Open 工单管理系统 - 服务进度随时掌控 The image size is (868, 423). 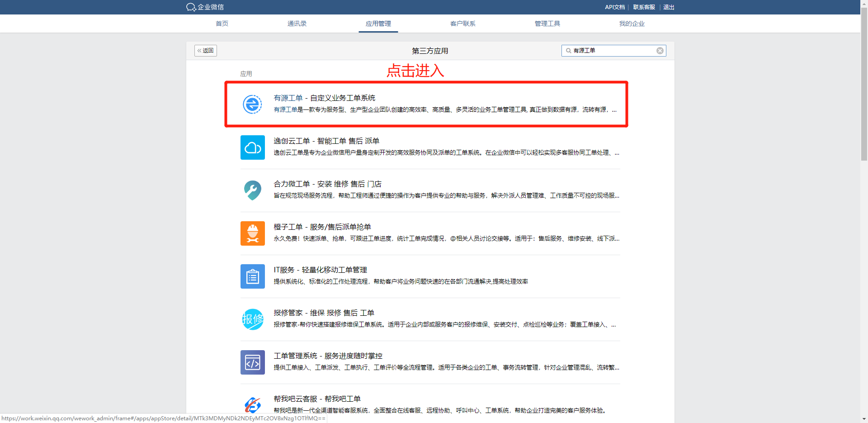(328, 356)
